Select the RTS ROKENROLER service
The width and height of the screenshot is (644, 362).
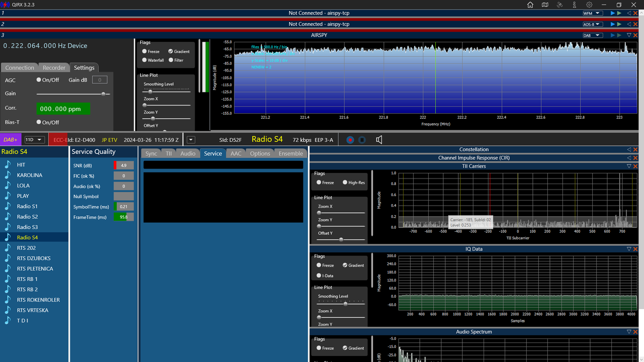point(38,300)
